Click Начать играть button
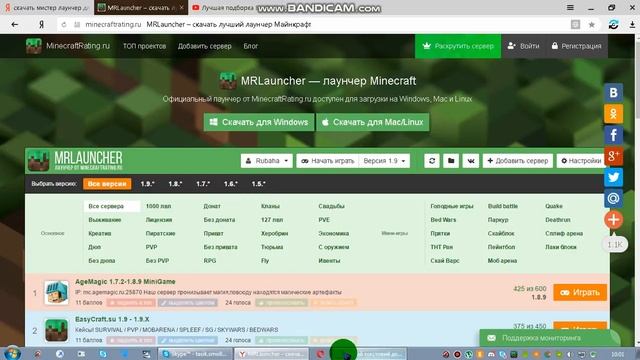Viewport: 640px width, 360px height. pyautogui.click(x=328, y=161)
